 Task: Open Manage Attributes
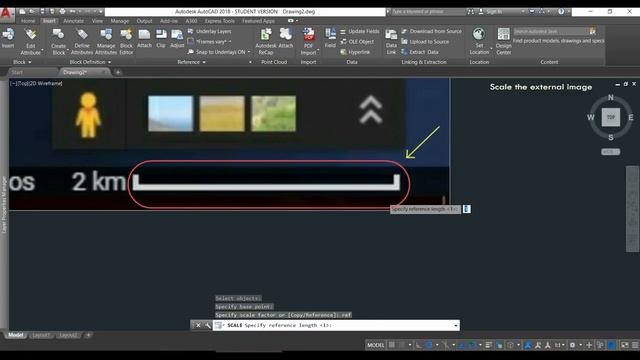tap(106, 35)
